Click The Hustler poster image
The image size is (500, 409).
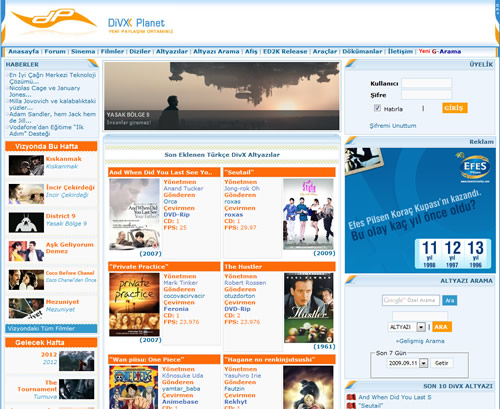[309, 308]
